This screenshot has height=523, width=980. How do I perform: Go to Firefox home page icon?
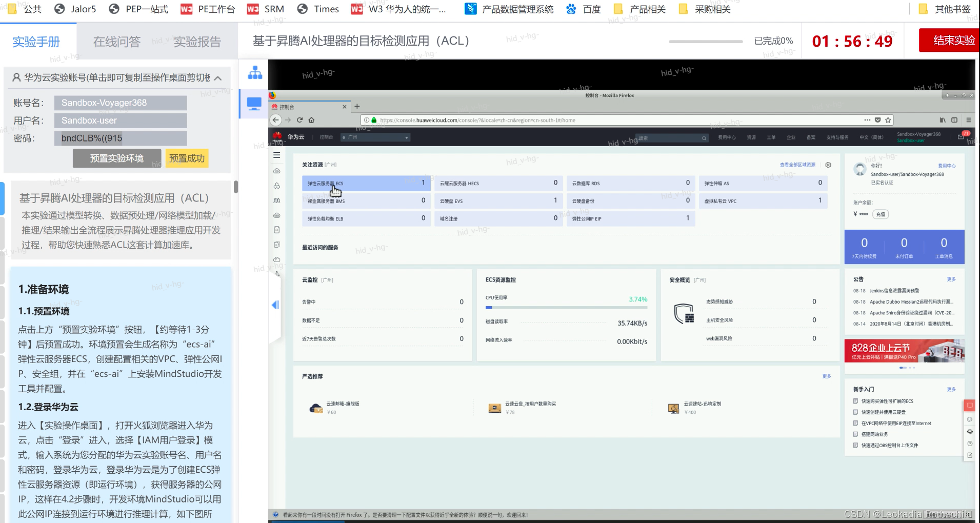pos(311,120)
